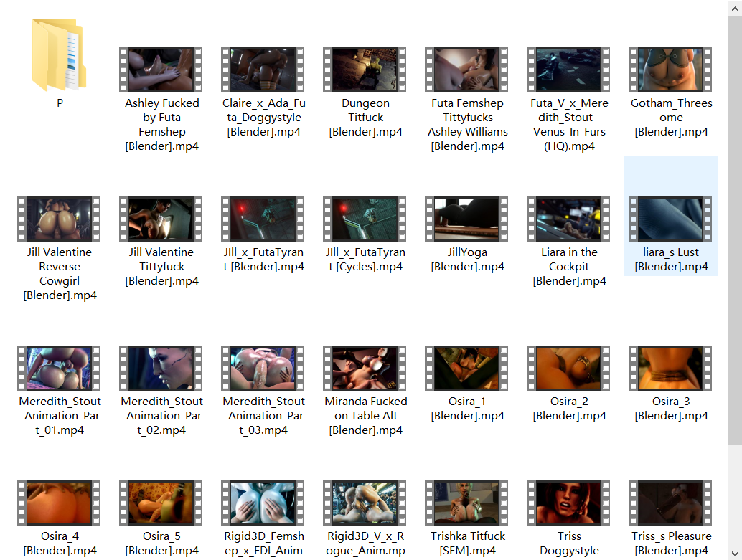Image resolution: width=742 pixels, height=560 pixels.
Task: Click the file name Osira_5 [Blender].mp4
Action: 162,544
